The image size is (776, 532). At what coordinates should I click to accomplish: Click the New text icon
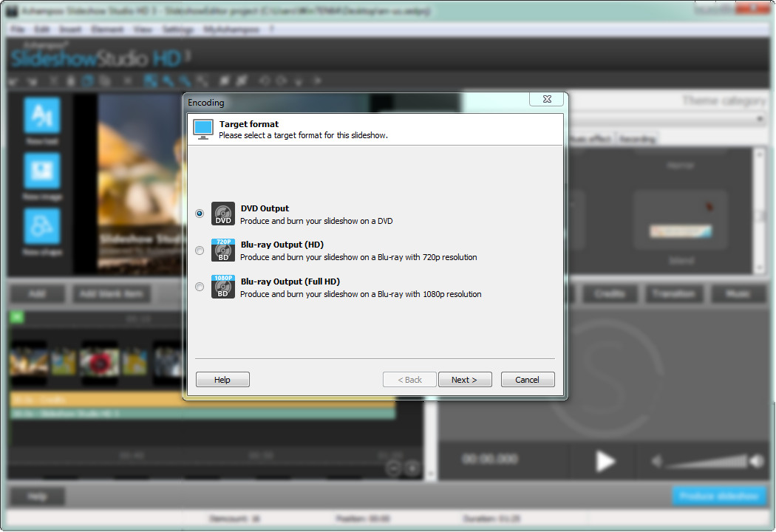42,115
